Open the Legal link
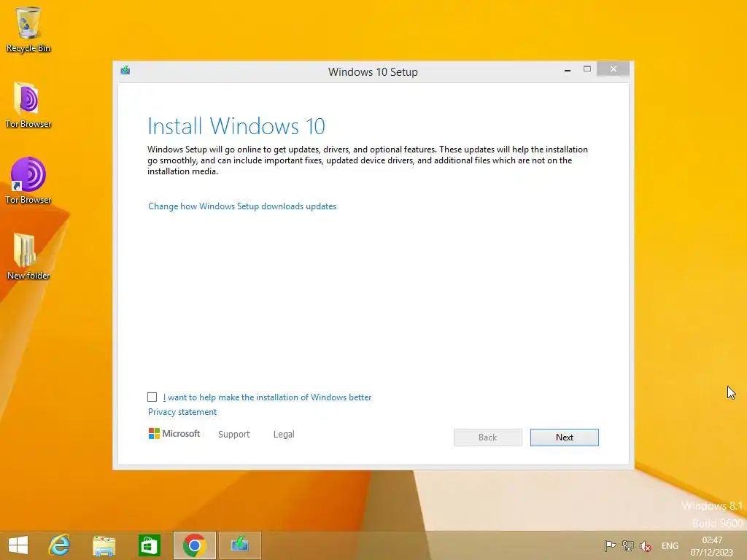 [x=284, y=435]
